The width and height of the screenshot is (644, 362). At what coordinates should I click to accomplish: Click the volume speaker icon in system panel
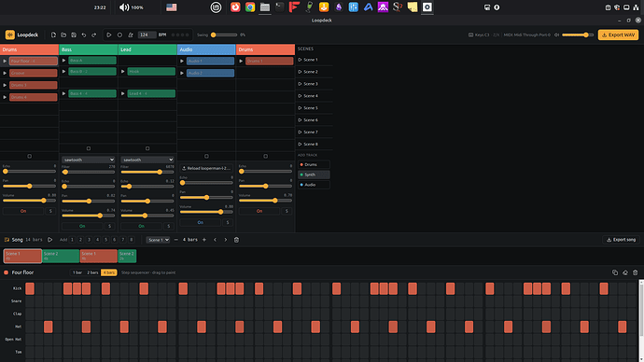coord(124,7)
